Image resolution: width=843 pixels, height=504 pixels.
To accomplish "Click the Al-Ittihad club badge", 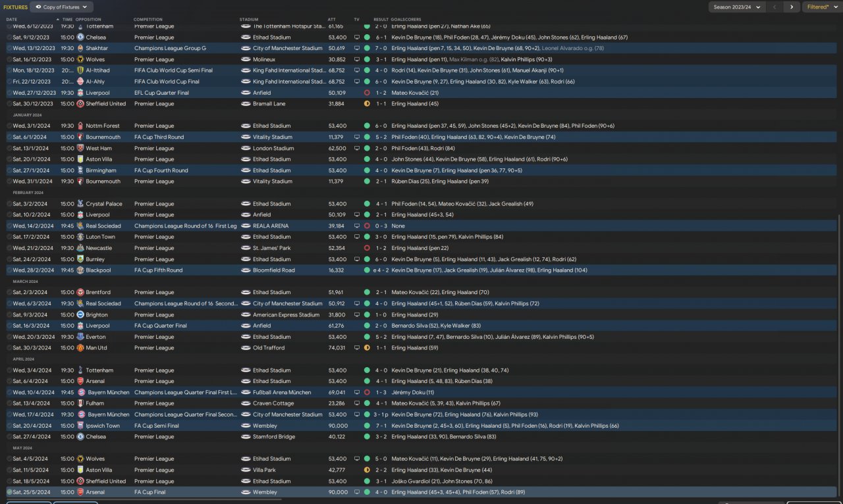I will [x=80, y=70].
